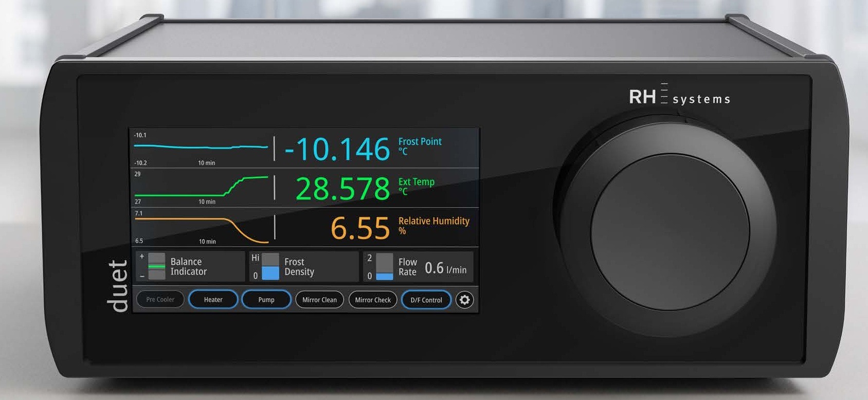Click the RH systems logo
This screenshot has width=868, height=400.
[x=679, y=97]
